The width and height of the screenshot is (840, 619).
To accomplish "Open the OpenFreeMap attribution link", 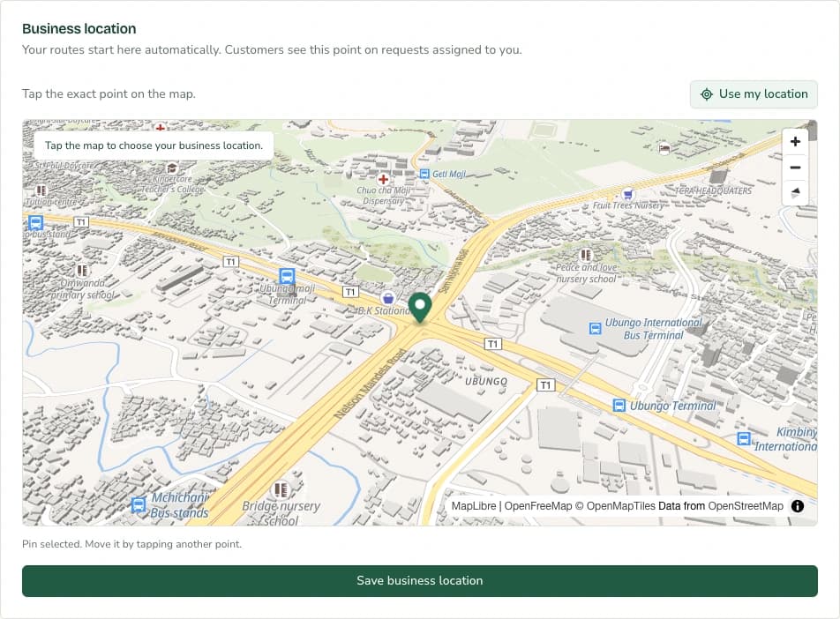I will (x=538, y=506).
